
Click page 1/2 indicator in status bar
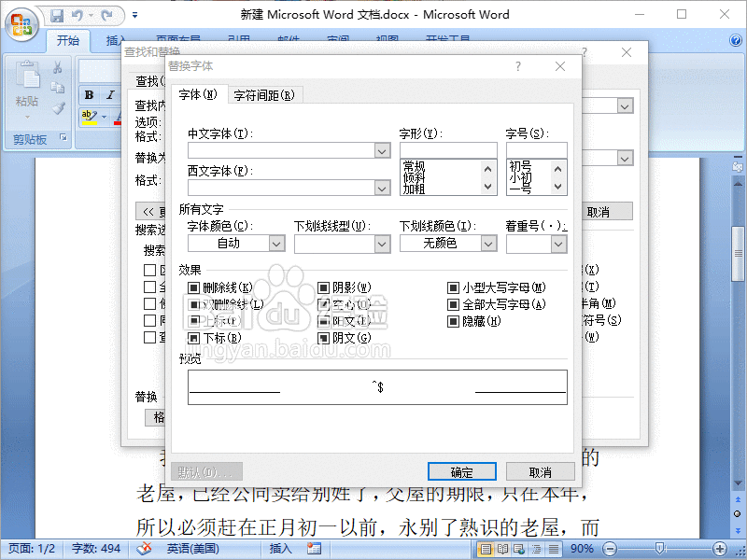32,549
